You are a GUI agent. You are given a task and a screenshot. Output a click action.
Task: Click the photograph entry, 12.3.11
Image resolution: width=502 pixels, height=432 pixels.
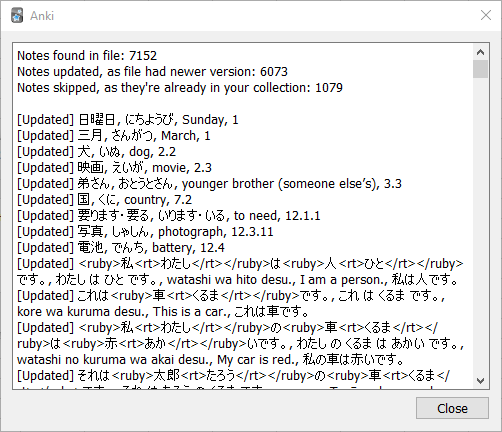(x=145, y=232)
